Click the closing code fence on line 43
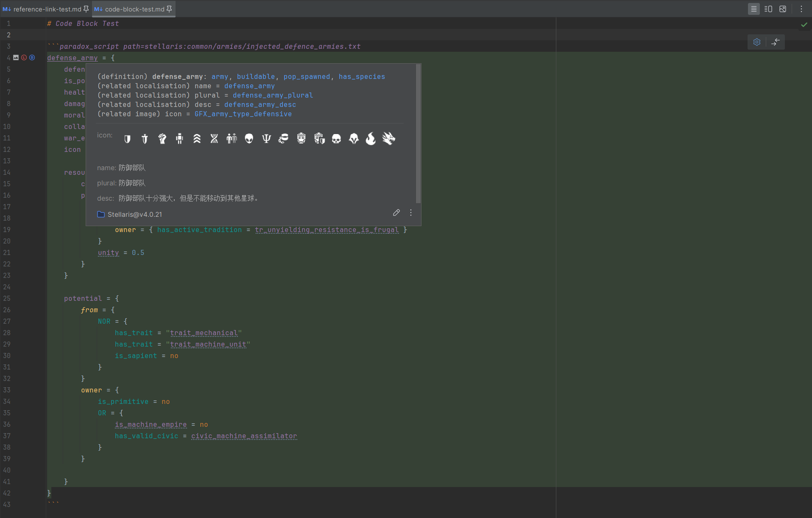Viewport: 812px width, 518px height. (x=53, y=504)
